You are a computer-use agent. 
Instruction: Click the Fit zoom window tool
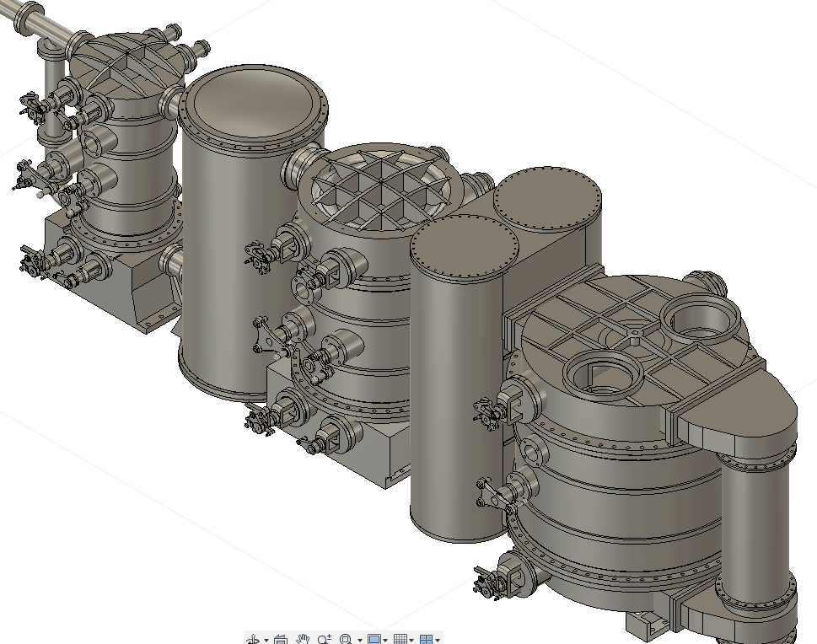point(346,639)
